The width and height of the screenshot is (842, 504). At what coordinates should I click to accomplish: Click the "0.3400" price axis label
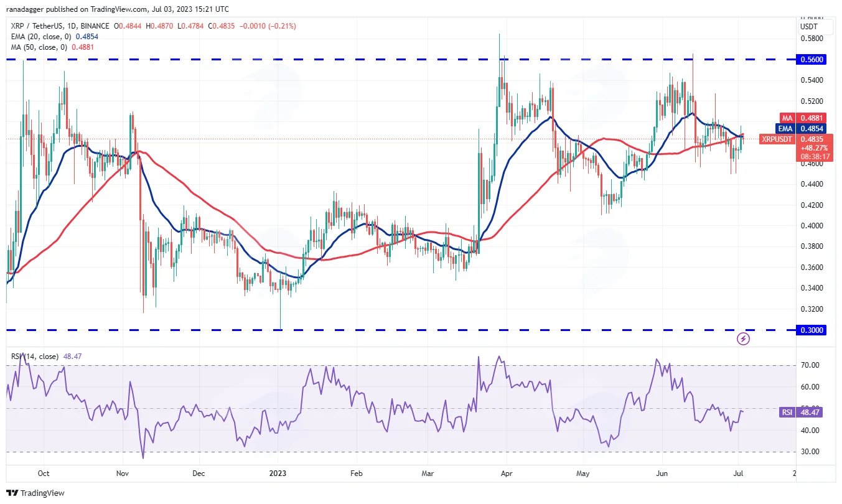(x=811, y=288)
